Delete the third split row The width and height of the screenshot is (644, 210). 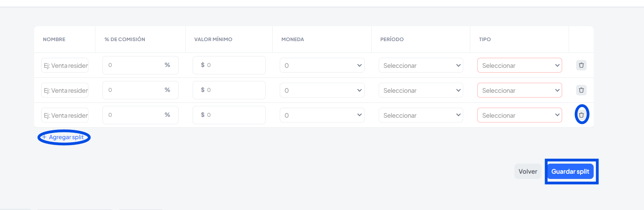(581, 115)
